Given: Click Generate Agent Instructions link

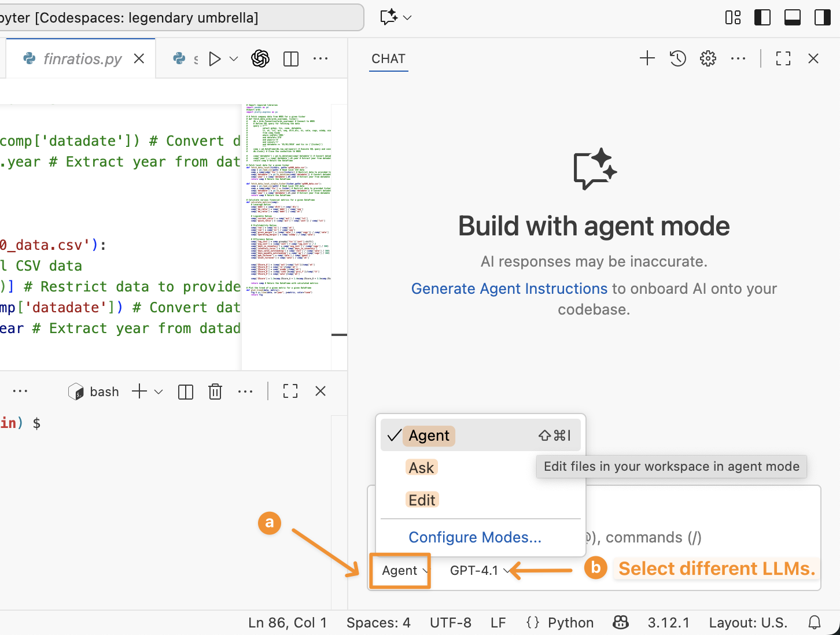Looking at the screenshot, I should tap(509, 289).
